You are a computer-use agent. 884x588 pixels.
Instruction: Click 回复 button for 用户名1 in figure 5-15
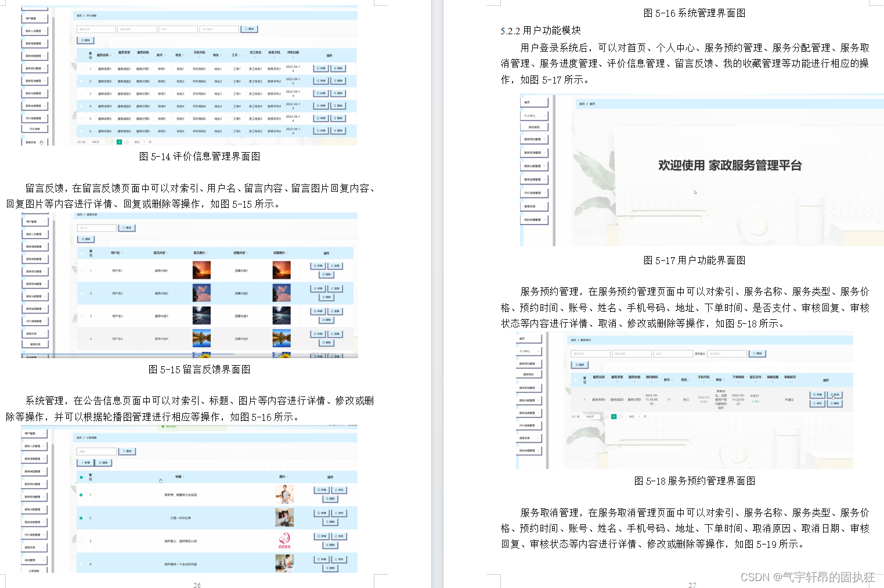[x=335, y=266]
